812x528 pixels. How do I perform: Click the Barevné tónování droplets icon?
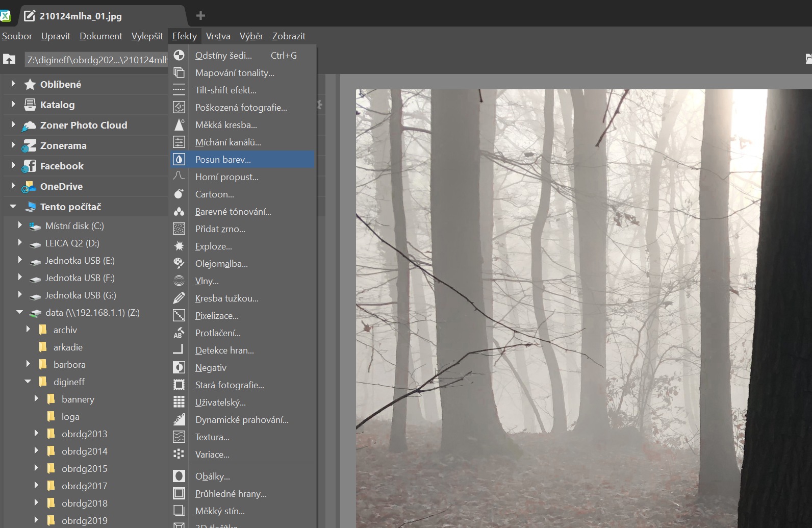[179, 211]
